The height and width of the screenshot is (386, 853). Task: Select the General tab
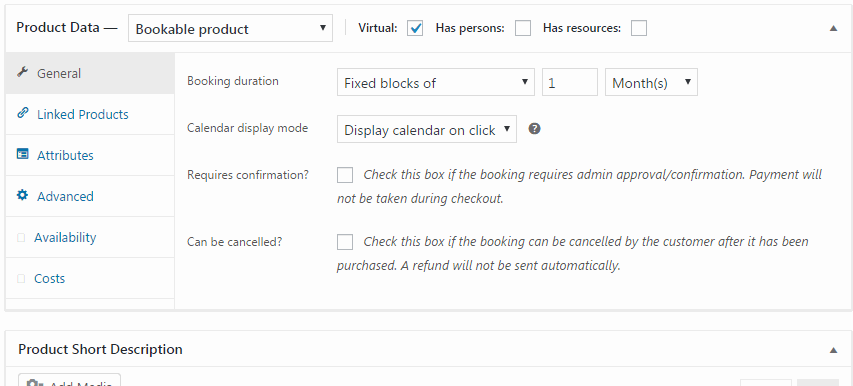tap(90, 73)
